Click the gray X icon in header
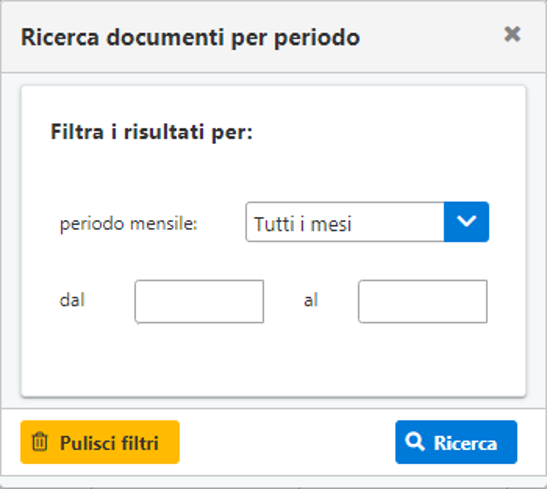Image resolution: width=547 pixels, height=489 pixels. click(x=512, y=35)
